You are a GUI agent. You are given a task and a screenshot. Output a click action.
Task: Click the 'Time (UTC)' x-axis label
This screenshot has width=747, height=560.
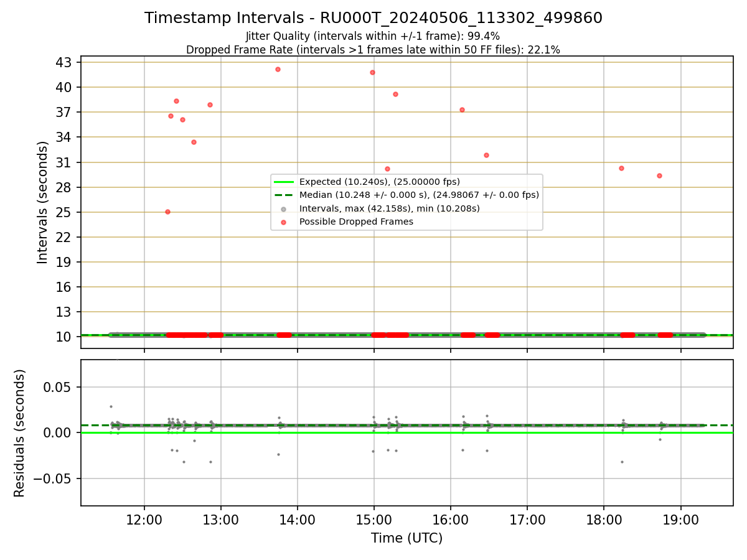tap(406, 538)
